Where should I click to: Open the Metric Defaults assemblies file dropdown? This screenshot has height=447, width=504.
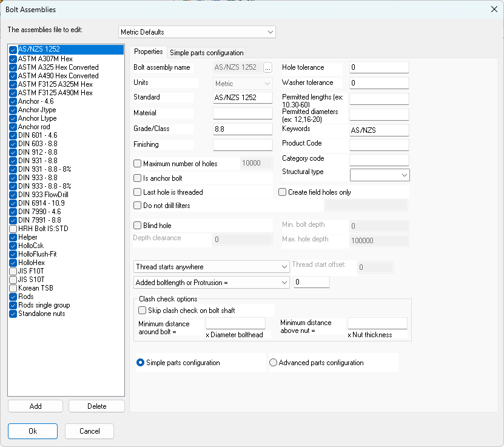coord(197,32)
